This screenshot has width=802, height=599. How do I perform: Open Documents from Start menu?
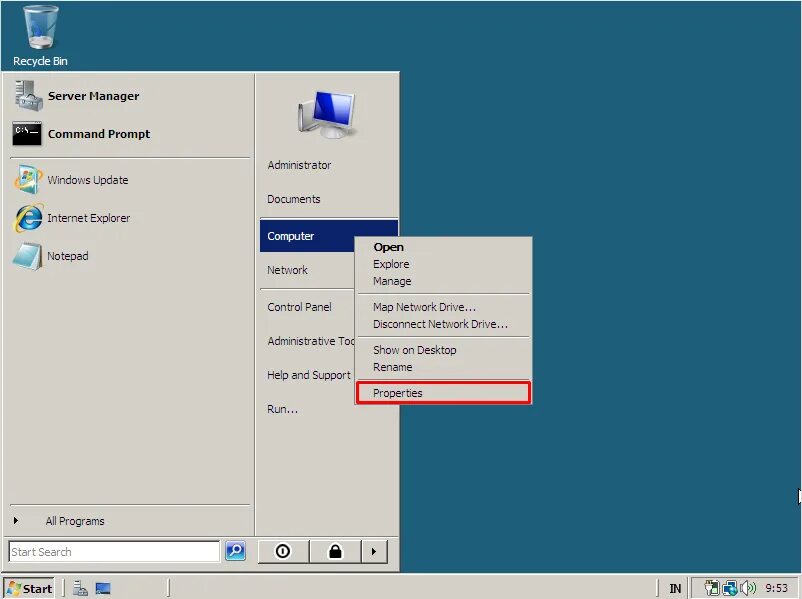(x=294, y=199)
